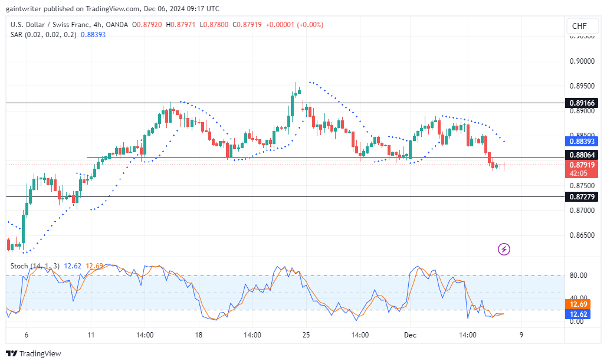Click the 0.87000 price scale value

582,211
